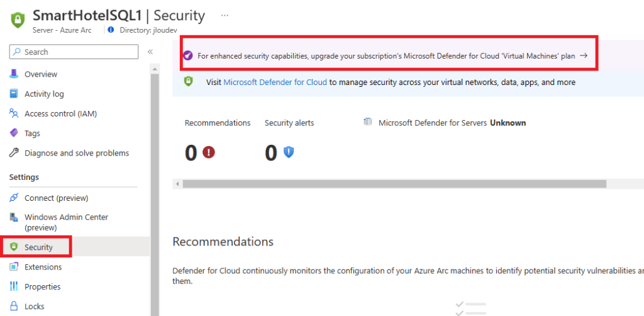The height and width of the screenshot is (316, 644).
Task: Click the red Recommendations alert icon
Action: point(209,153)
